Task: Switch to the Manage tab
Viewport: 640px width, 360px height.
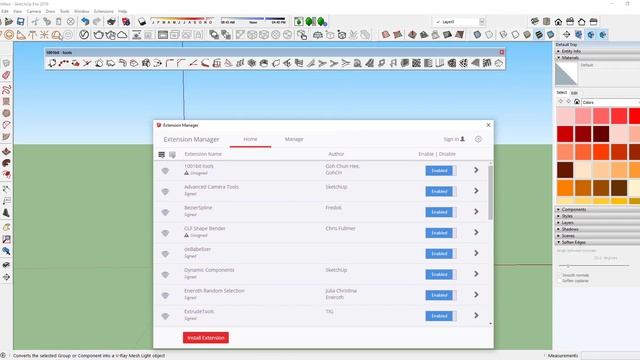Action: [x=294, y=139]
